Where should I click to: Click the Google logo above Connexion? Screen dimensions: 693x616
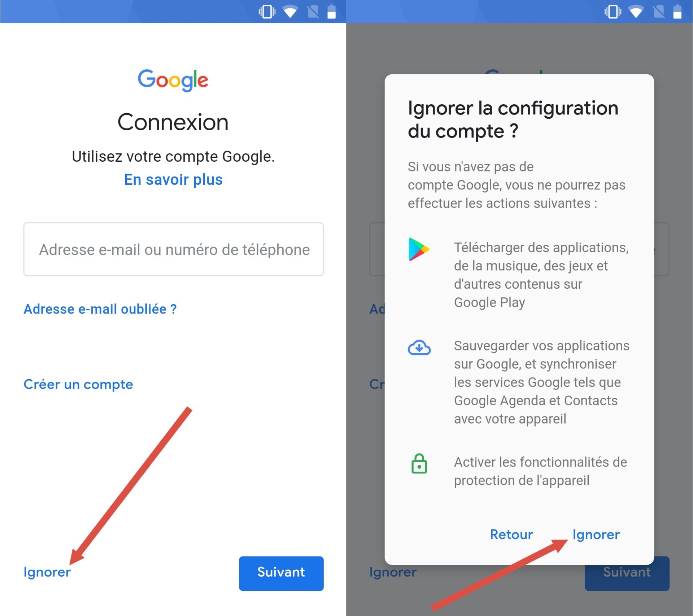(x=173, y=80)
